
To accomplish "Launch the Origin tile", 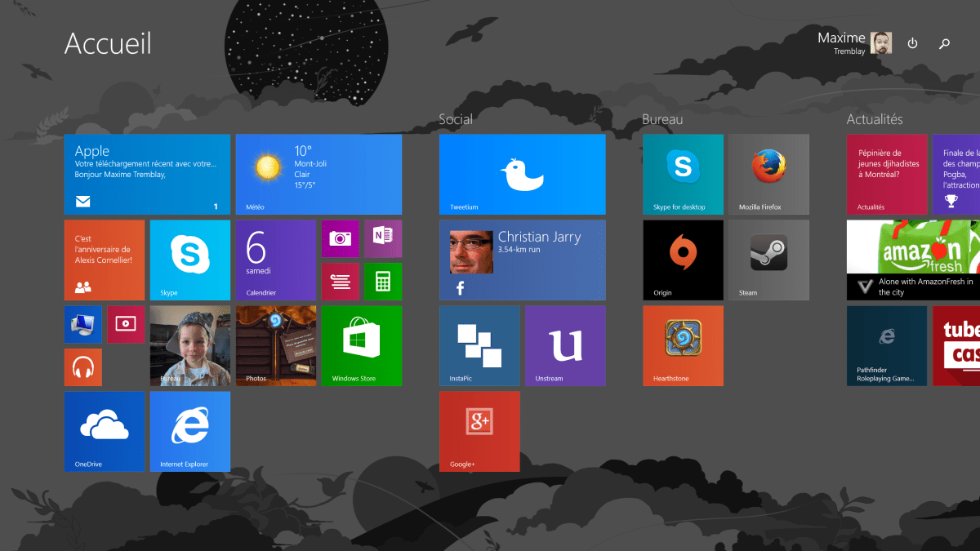I will point(683,260).
